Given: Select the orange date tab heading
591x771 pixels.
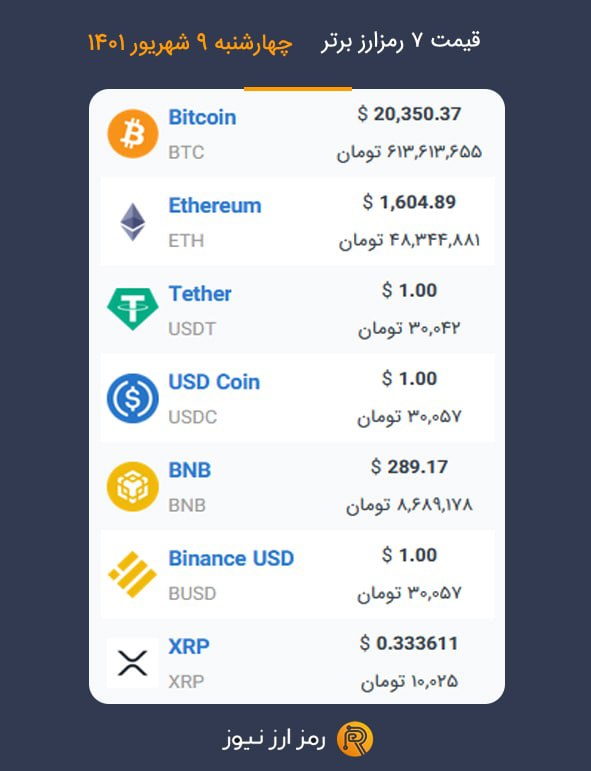Looking at the screenshot, I should pyautogui.click(x=190, y=43).
